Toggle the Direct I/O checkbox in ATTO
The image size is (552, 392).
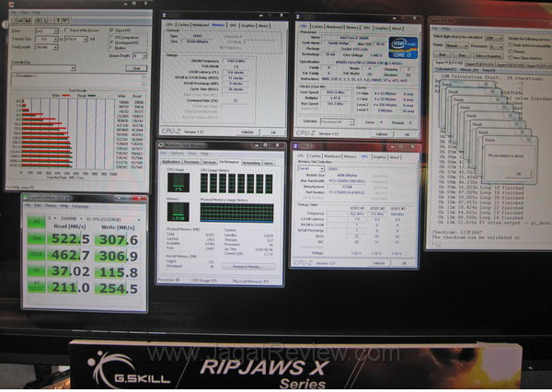pyautogui.click(x=111, y=30)
